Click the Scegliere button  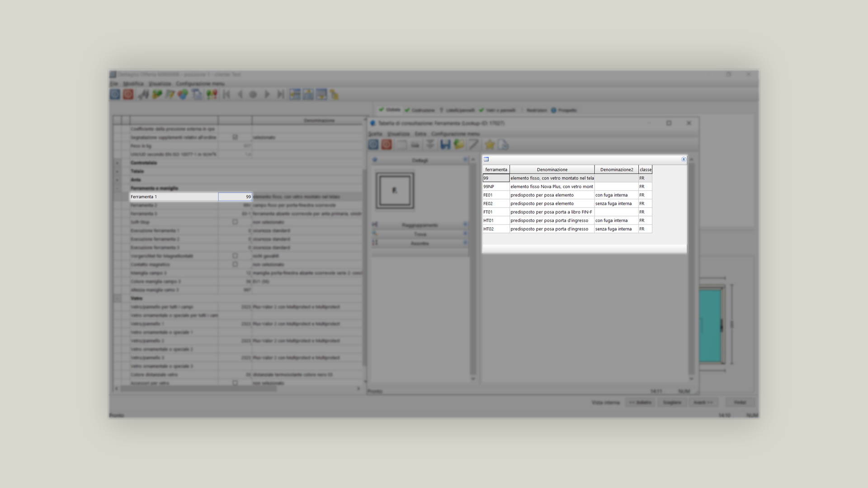pos(672,402)
